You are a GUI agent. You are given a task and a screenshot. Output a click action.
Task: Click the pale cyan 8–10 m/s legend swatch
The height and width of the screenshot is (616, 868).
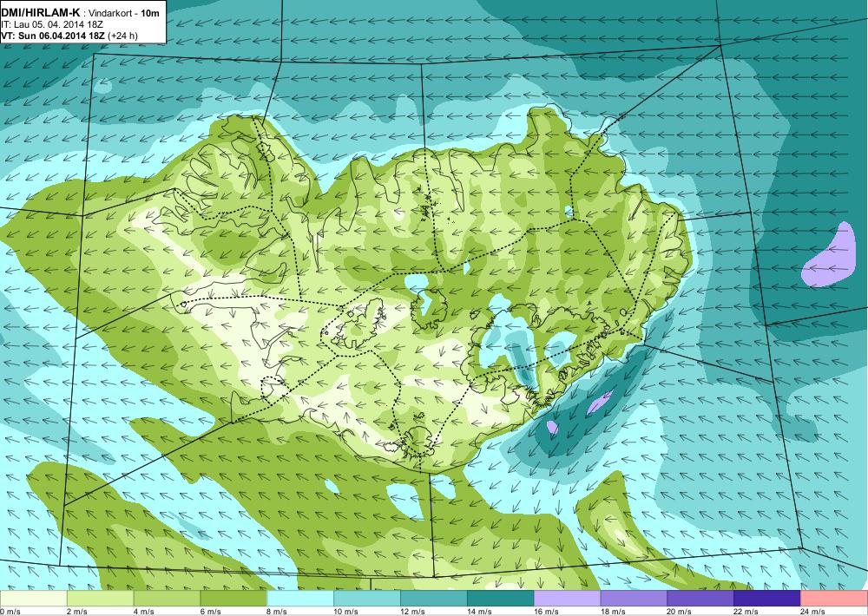pyautogui.click(x=300, y=599)
